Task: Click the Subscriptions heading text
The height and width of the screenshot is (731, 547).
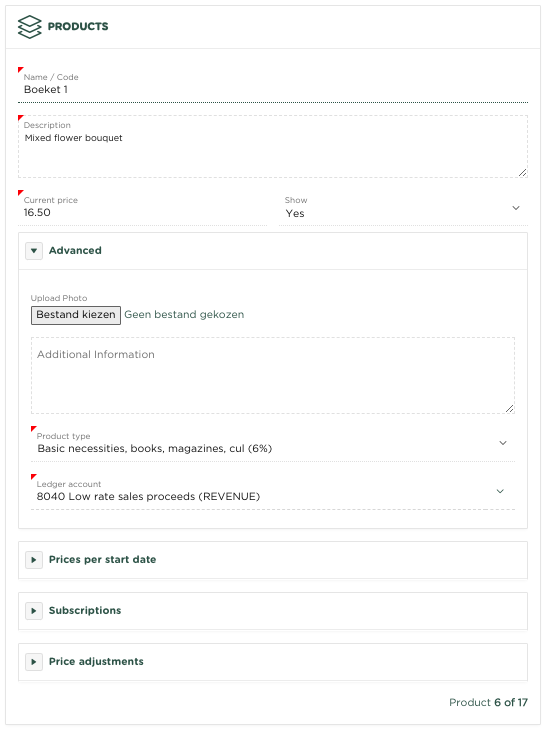Action: click(85, 611)
